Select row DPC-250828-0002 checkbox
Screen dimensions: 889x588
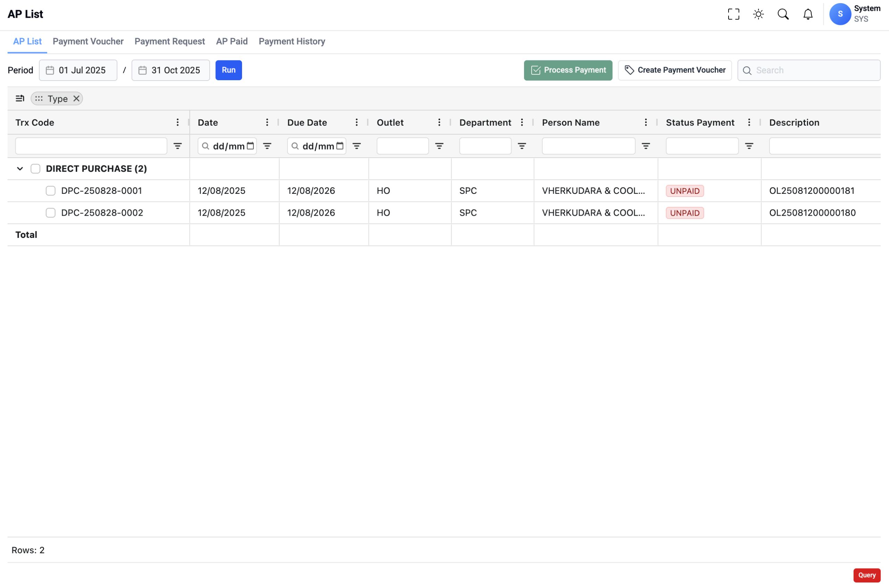click(x=51, y=213)
